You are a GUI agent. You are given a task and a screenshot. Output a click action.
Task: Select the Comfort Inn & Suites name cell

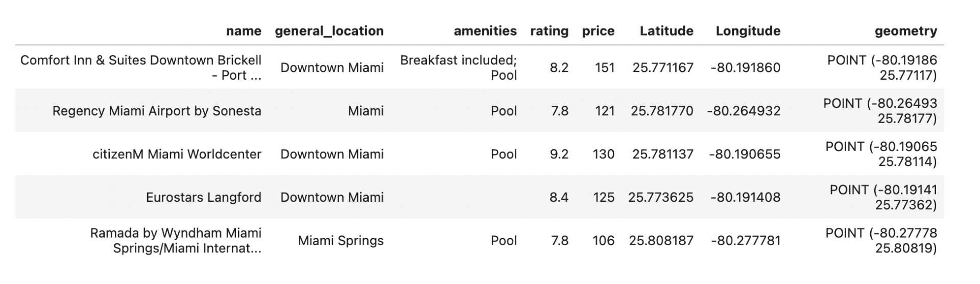(x=141, y=67)
